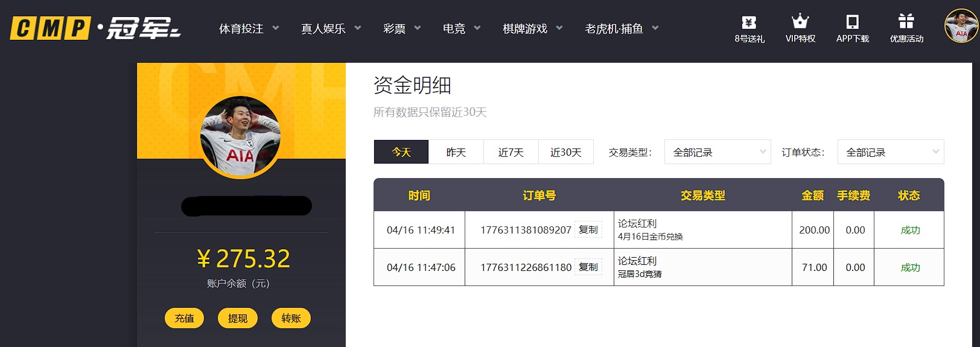This screenshot has width=980, height=347.
Task: Click the large profile picture in sidebar
Action: tap(240, 137)
